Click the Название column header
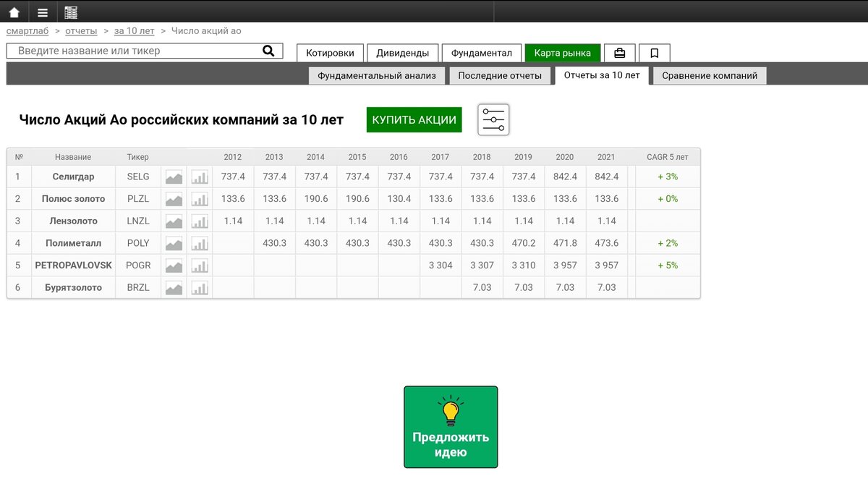868x484 pixels. coord(73,157)
